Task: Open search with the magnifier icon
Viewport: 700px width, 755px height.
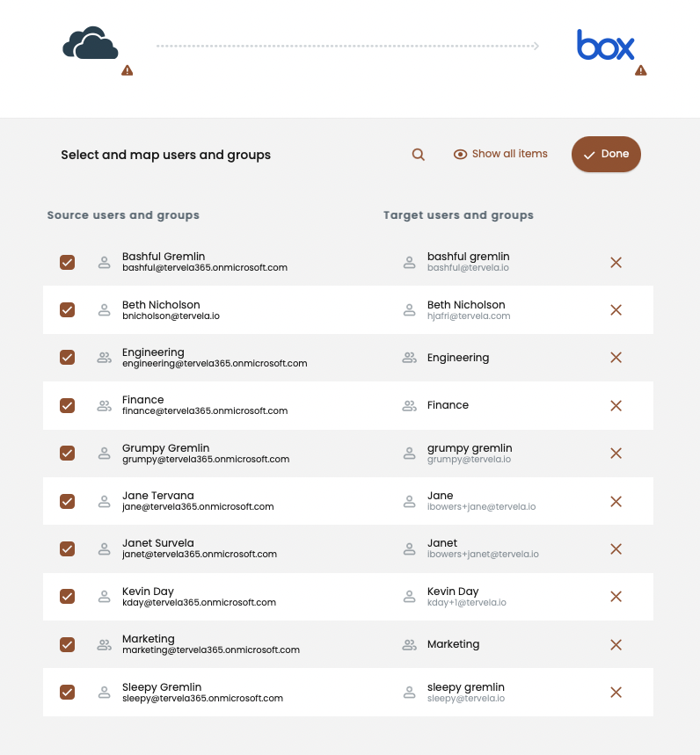Action: (x=419, y=155)
